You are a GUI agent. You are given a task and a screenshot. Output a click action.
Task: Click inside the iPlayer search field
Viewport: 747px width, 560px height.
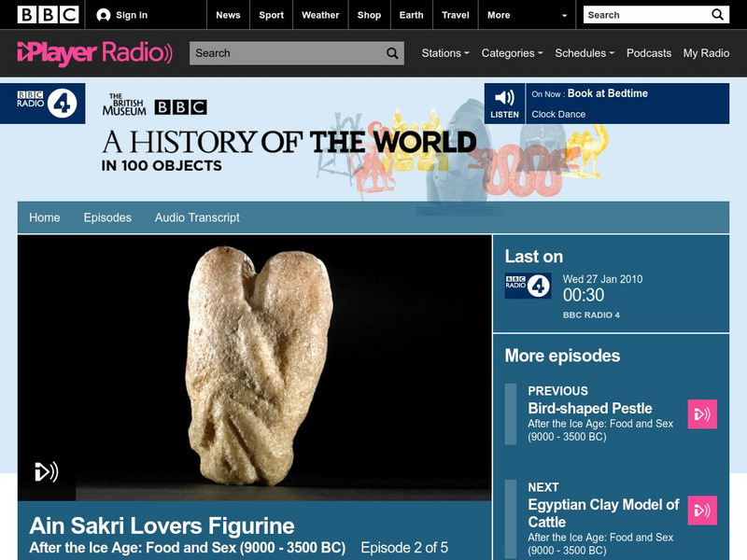point(280,53)
